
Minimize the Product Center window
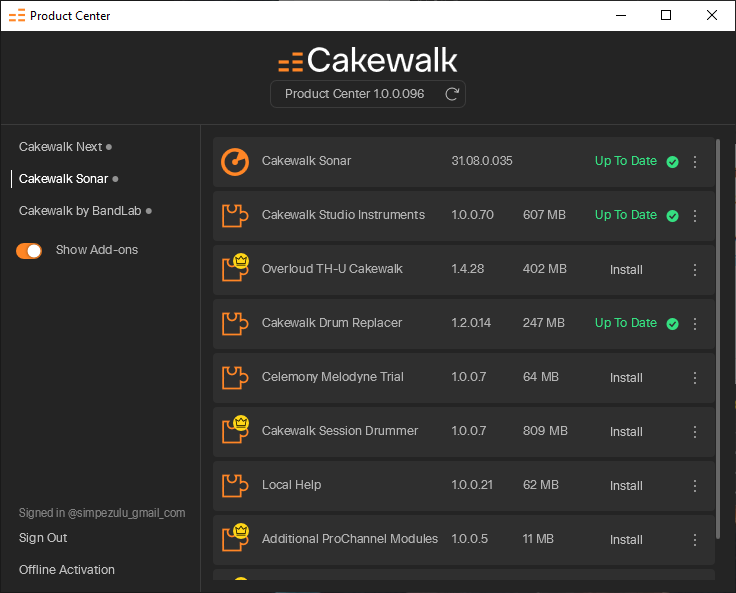pos(621,15)
